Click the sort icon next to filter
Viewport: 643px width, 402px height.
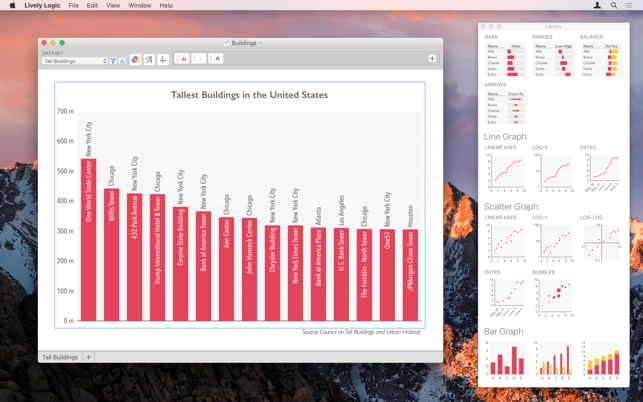click(122, 61)
